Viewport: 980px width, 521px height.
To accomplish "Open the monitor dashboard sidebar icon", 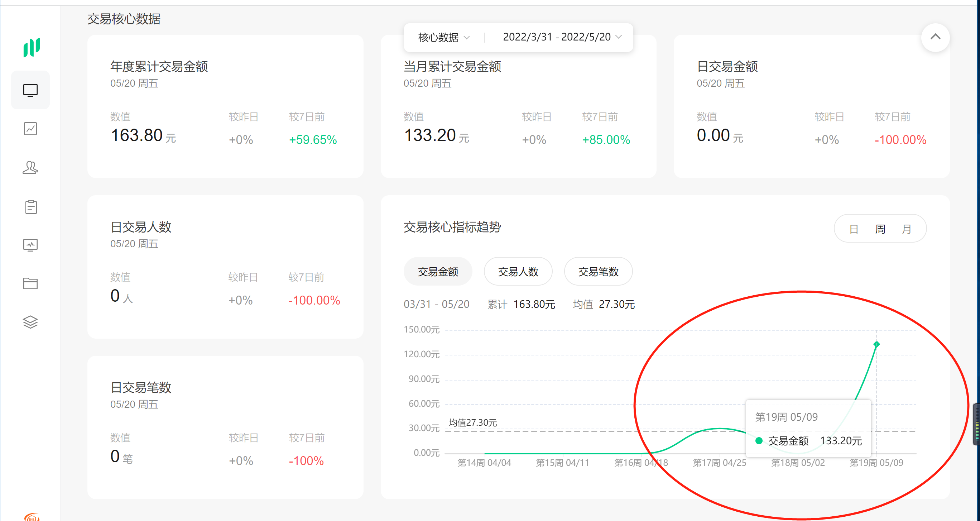I will click(x=30, y=90).
